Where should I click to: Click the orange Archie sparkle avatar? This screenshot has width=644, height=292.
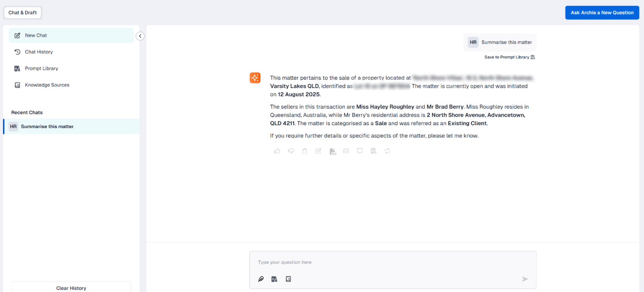[255, 78]
